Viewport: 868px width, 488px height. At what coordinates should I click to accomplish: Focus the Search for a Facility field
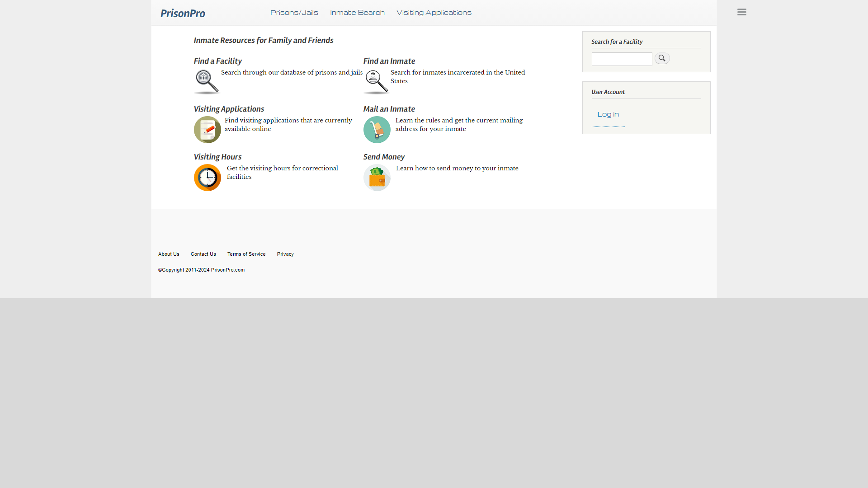coord(622,59)
